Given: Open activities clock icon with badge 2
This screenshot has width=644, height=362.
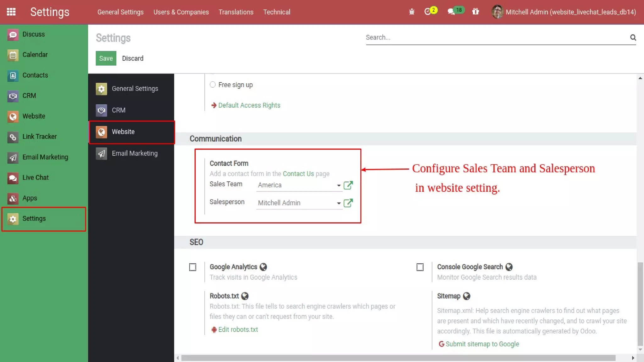Looking at the screenshot, I should click(x=428, y=12).
